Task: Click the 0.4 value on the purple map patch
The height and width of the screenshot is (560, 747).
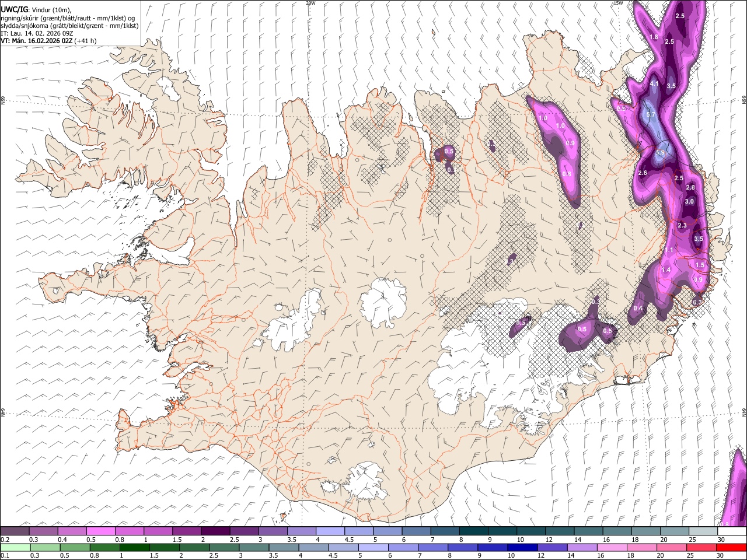Action: pos(638,309)
